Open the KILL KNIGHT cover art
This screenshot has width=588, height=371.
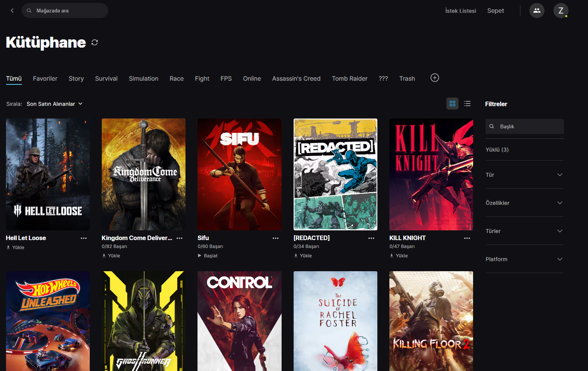(x=431, y=174)
